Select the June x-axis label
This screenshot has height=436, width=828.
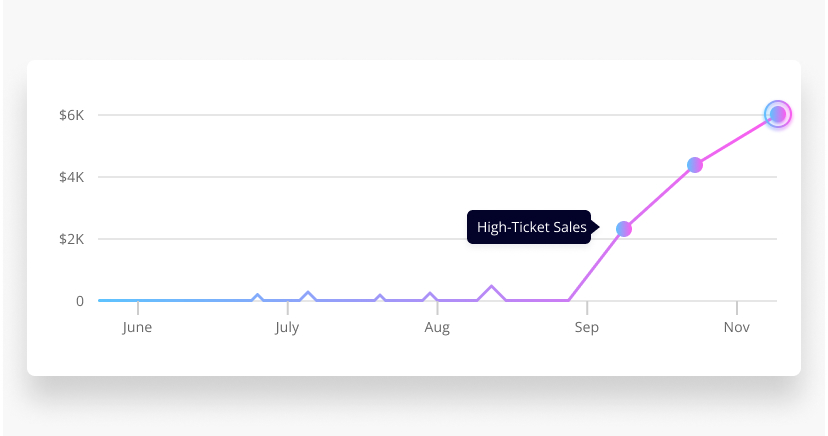coord(137,327)
